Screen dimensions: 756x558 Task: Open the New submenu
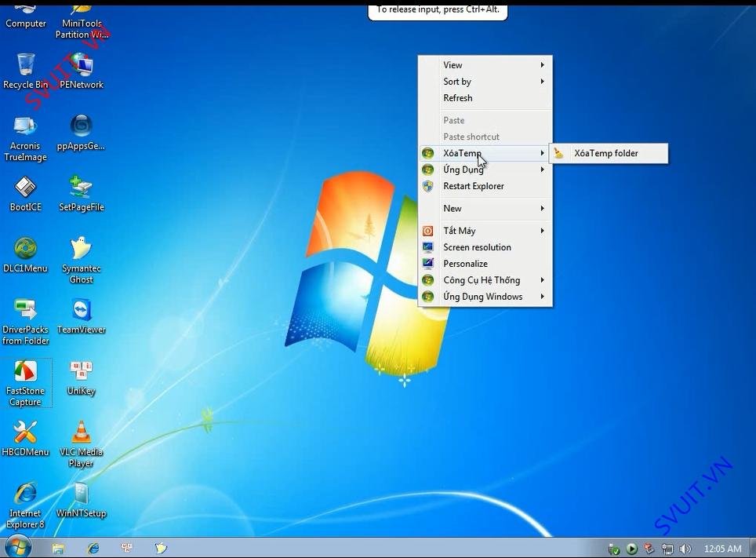click(x=485, y=209)
